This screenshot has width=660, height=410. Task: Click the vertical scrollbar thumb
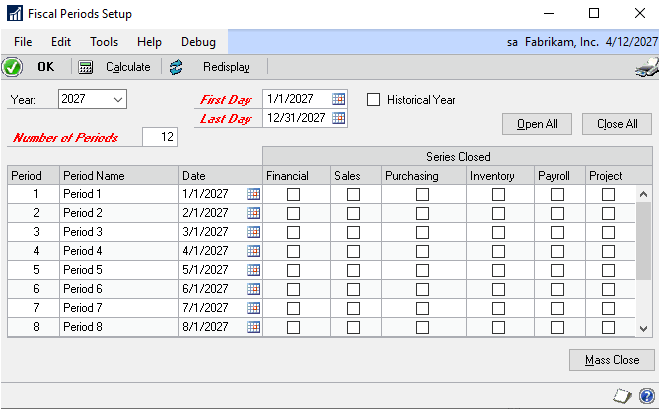point(643,241)
